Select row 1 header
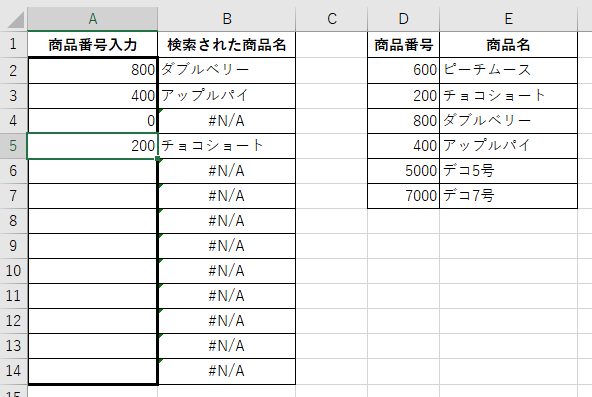 [x=13, y=45]
